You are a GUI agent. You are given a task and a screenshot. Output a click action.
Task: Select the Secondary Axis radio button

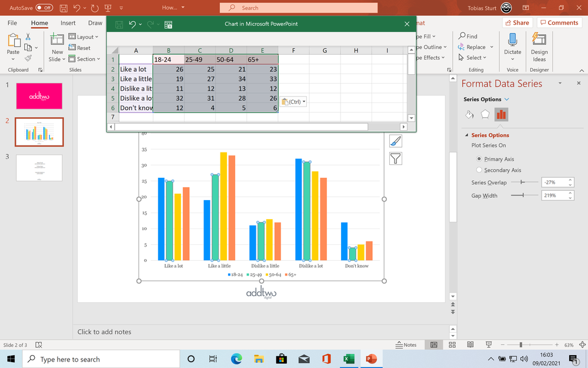(x=480, y=170)
